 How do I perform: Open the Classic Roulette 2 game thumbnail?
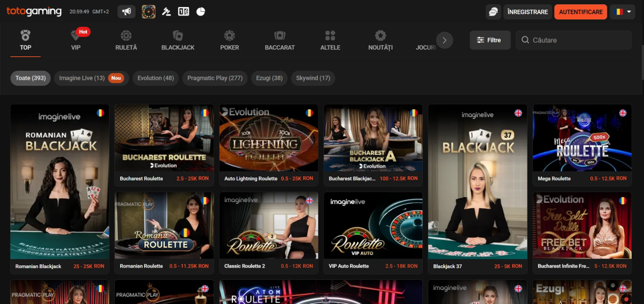pyautogui.click(x=269, y=226)
